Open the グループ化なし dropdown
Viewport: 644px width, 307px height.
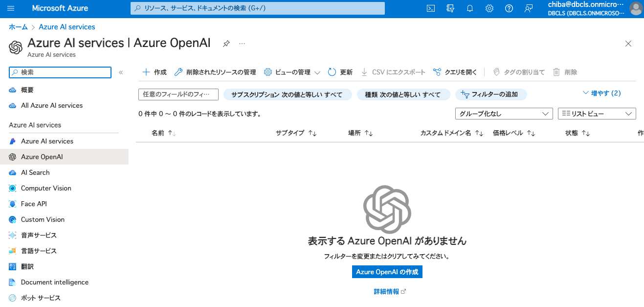(504, 114)
